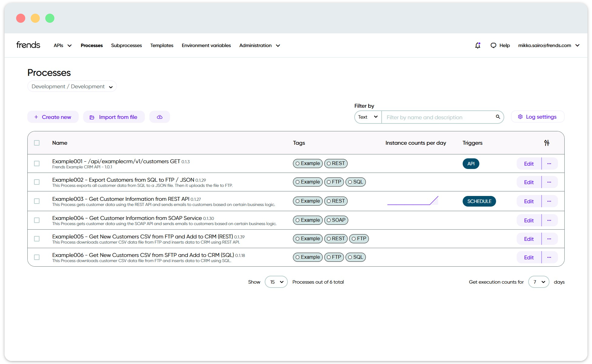
Task: Change execution counts days via the 7 dropdown
Action: point(539,282)
